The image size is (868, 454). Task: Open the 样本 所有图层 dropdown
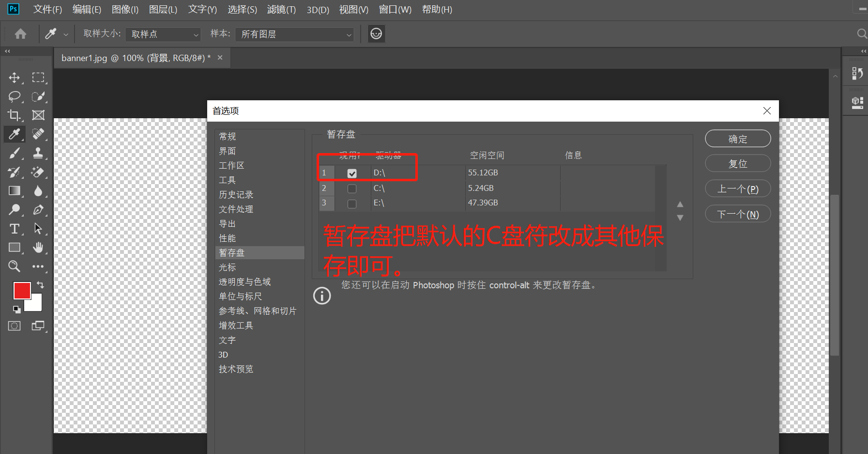pos(294,34)
